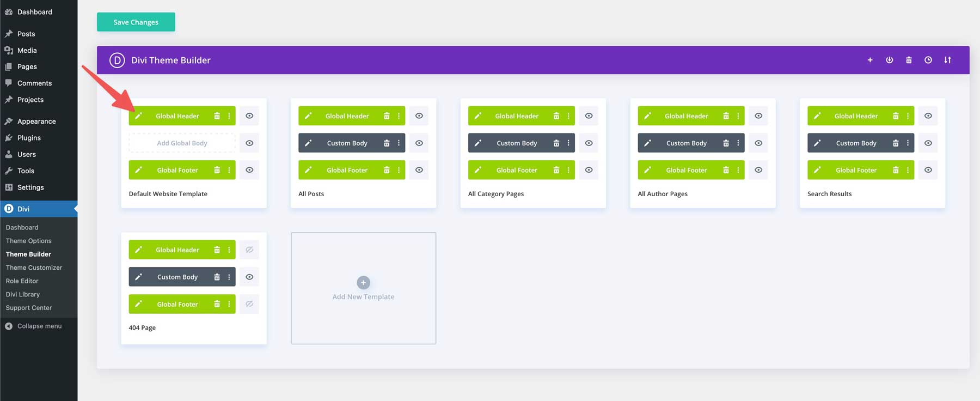Toggle Global Header visibility in Default Website Template

point(249,116)
